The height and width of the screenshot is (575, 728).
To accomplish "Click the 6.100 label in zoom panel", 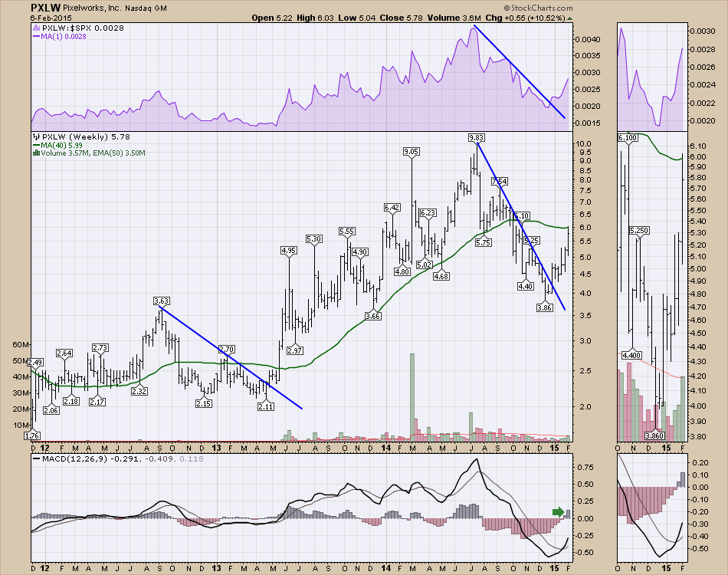I will coord(628,137).
